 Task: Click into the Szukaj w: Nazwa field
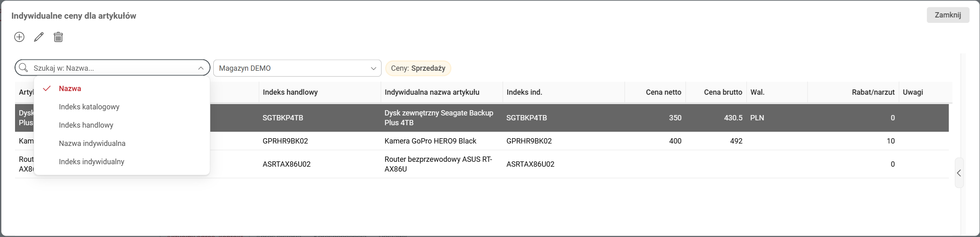pos(114,68)
